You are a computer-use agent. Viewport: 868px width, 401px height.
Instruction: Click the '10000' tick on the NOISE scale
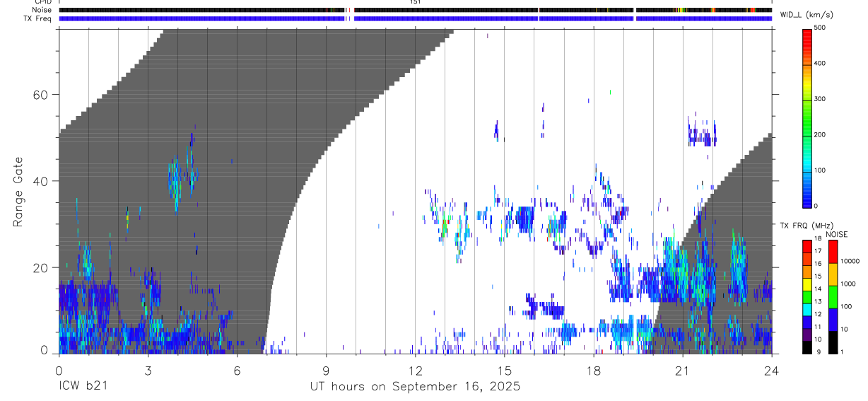pos(850,261)
